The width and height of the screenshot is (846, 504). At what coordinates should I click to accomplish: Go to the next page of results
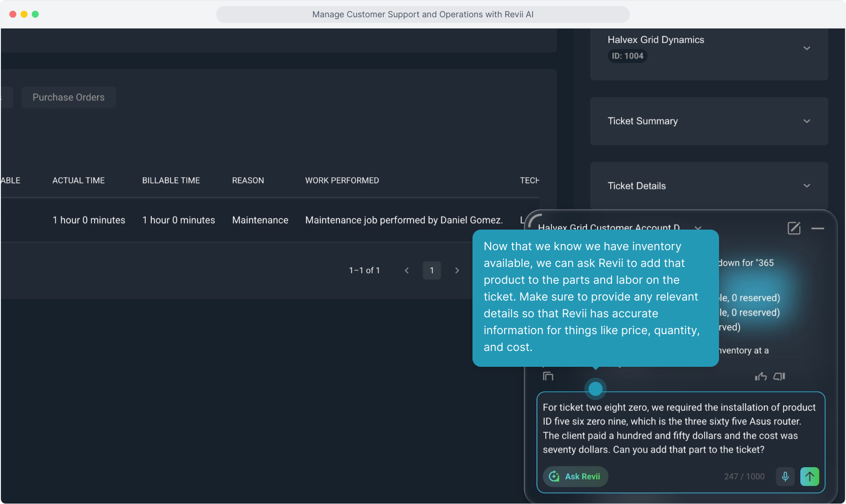tap(457, 271)
